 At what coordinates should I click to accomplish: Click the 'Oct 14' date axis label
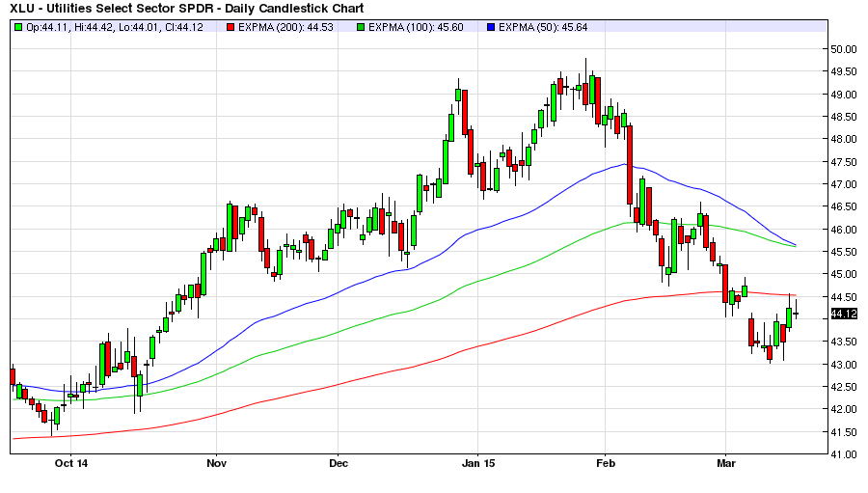[70, 463]
